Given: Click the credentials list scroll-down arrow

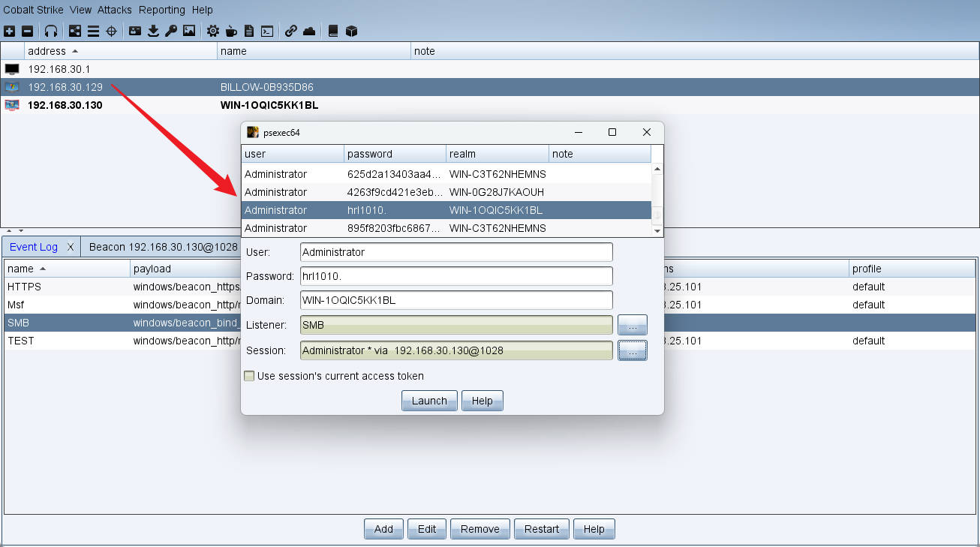Looking at the screenshot, I should click(x=657, y=231).
